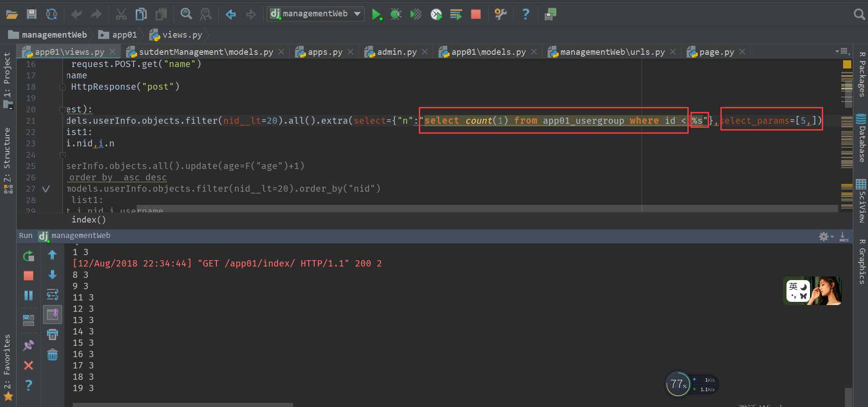Toggle the R Packages side panel

pos(862,75)
